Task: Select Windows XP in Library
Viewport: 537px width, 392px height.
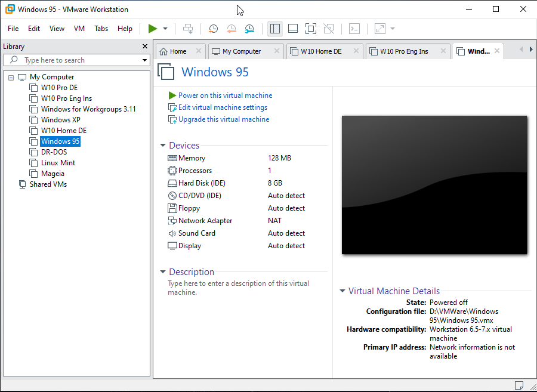Action: coord(61,120)
